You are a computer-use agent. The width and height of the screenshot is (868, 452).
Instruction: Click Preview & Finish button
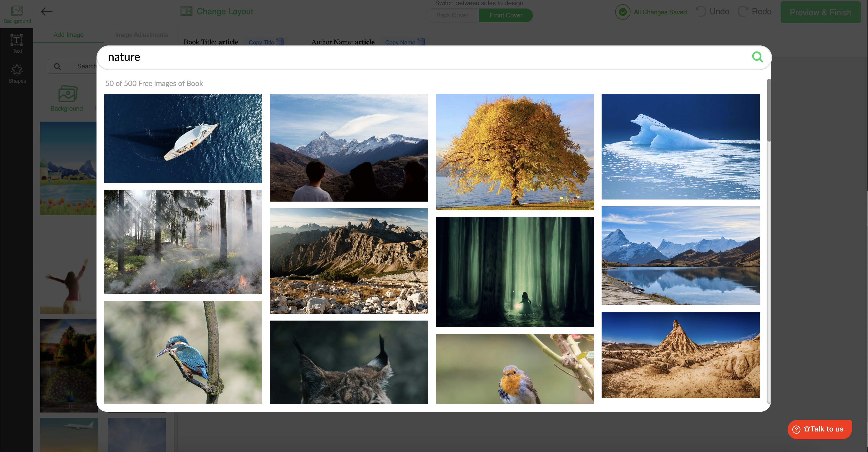coord(820,12)
